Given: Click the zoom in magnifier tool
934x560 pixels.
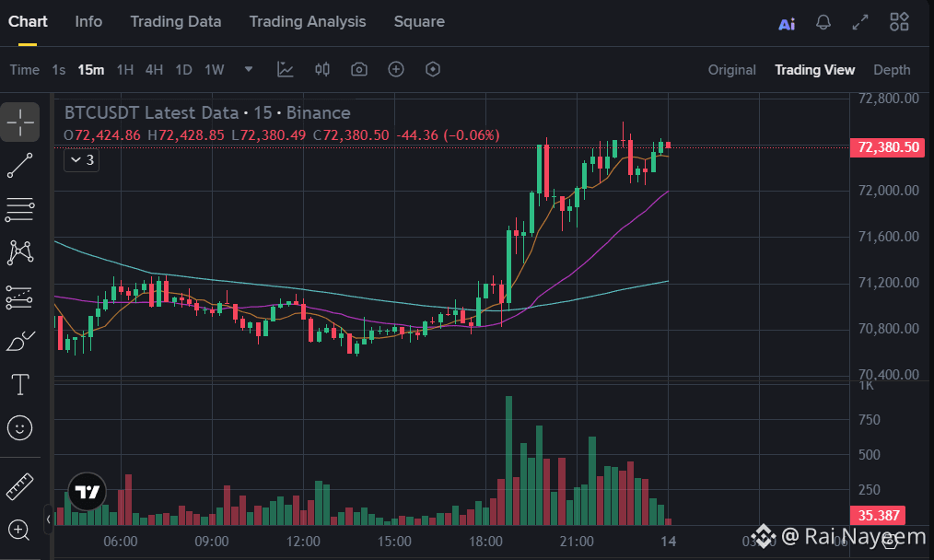Looking at the screenshot, I should click(x=18, y=530).
